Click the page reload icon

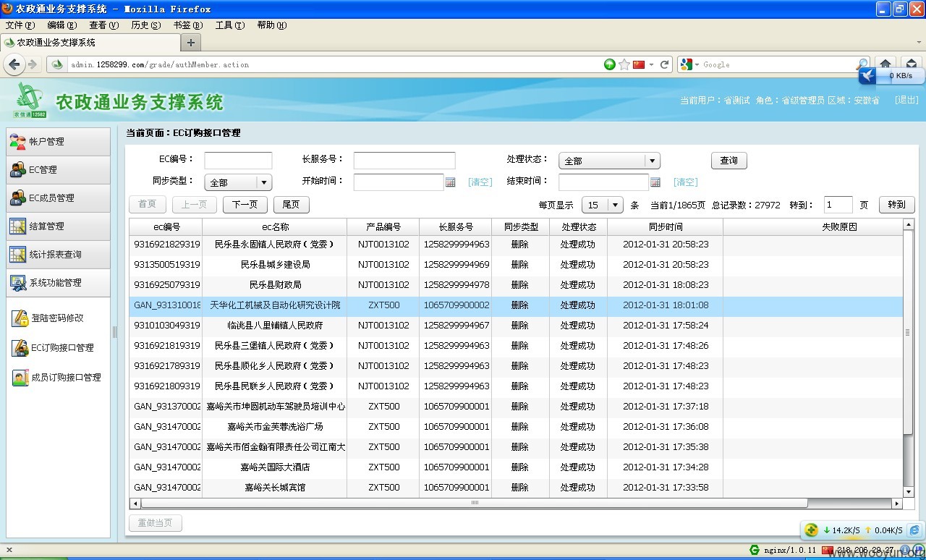(664, 64)
